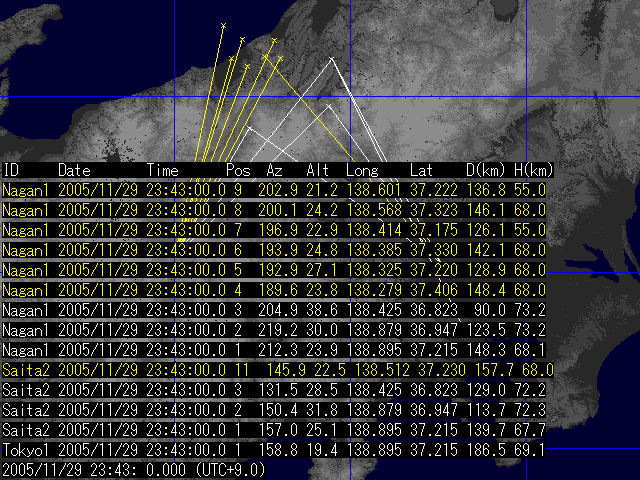Click longitude value 138.385
640x480 pixels.
tap(374, 250)
